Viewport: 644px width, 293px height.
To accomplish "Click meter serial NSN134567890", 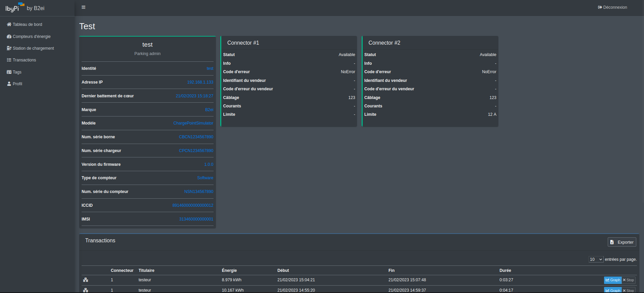I will [199, 192].
